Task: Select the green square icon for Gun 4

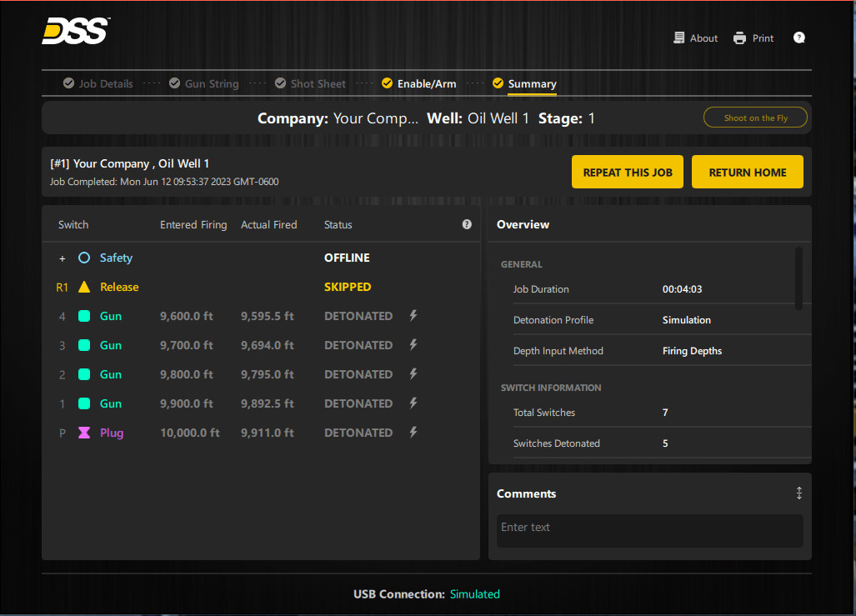Action: pyautogui.click(x=83, y=316)
